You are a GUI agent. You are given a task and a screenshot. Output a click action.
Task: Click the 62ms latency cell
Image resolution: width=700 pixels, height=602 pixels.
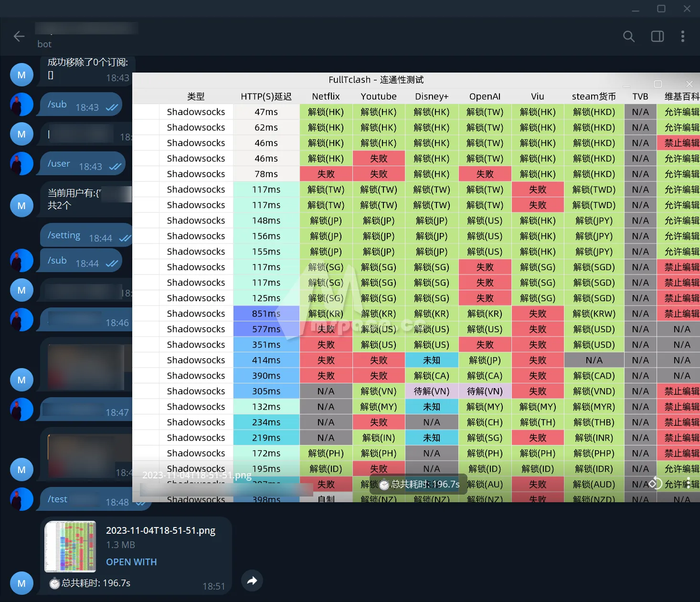(266, 127)
